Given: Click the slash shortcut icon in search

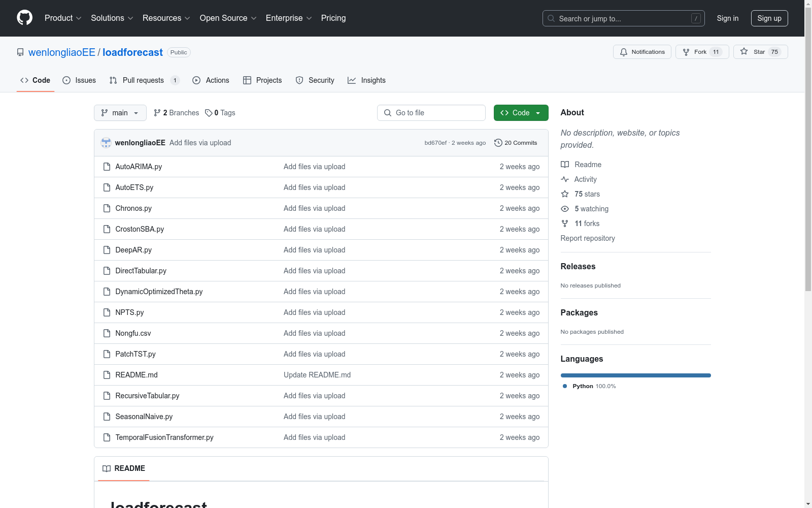Looking at the screenshot, I should click(696, 18).
